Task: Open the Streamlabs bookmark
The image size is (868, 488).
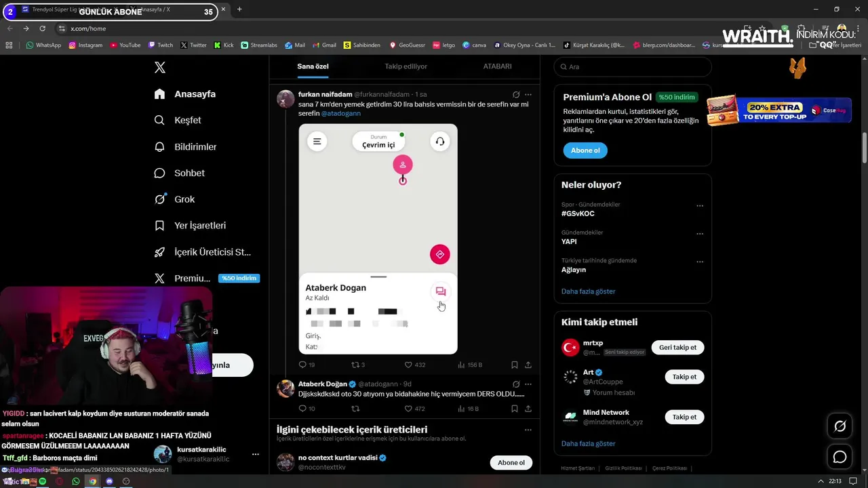Action: (259, 45)
